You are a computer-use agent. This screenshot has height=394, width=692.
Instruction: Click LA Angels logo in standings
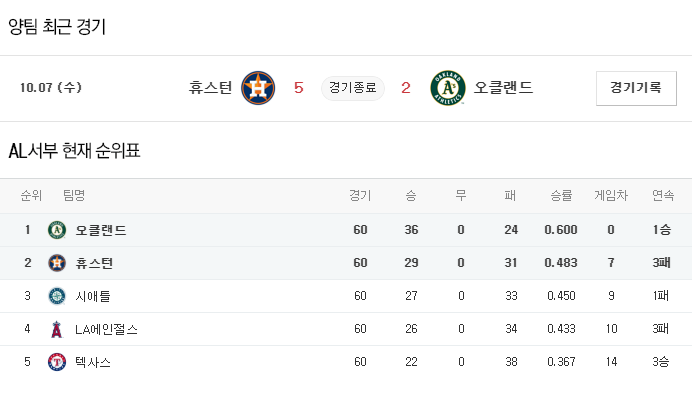click(x=57, y=329)
